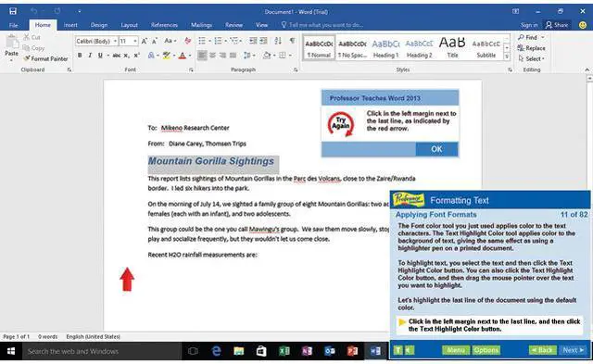The width and height of the screenshot is (593, 364).
Task: Switch to the Review tab
Action: tap(233, 25)
